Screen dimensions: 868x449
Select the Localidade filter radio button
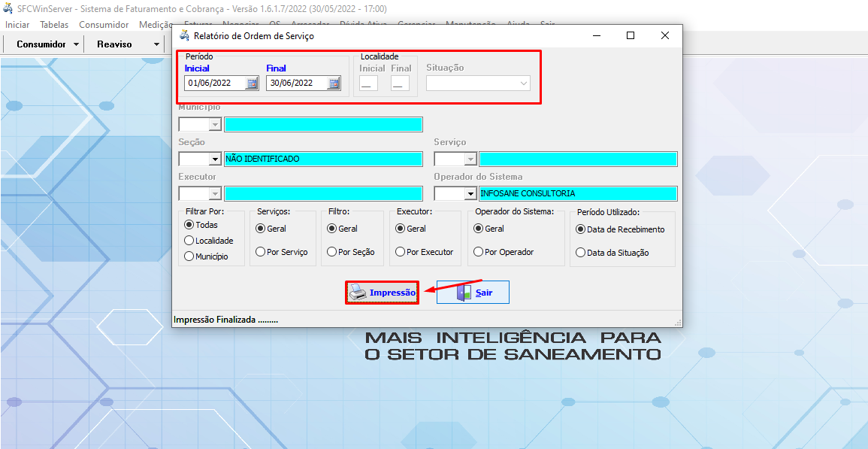(189, 241)
